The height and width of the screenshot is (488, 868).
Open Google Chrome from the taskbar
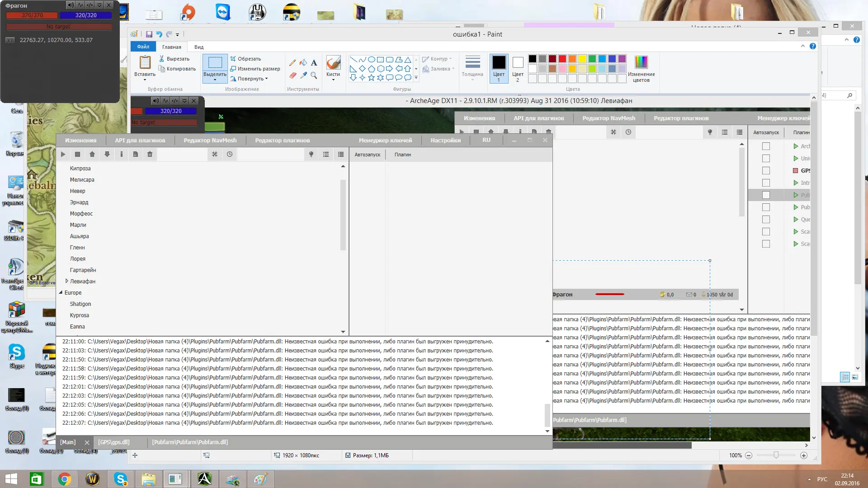[x=65, y=479]
